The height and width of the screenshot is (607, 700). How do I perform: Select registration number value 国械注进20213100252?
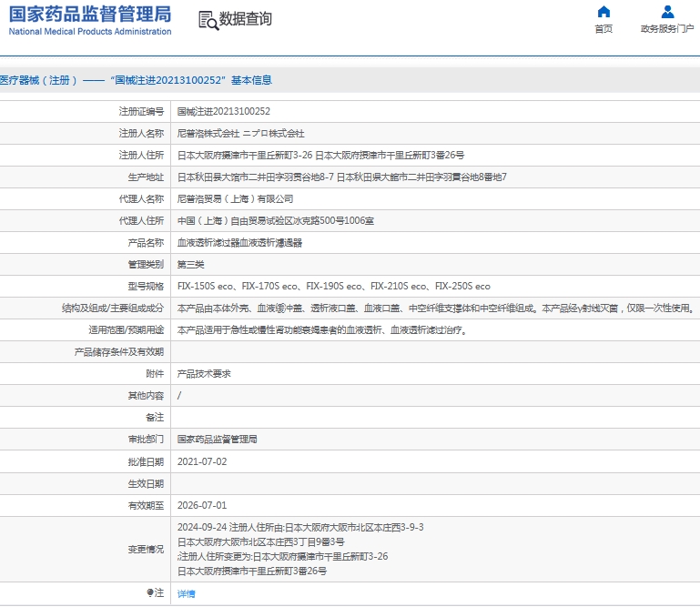tap(224, 112)
